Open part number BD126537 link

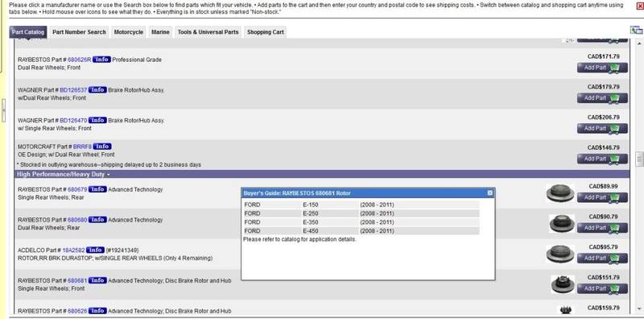pyautogui.click(x=73, y=90)
